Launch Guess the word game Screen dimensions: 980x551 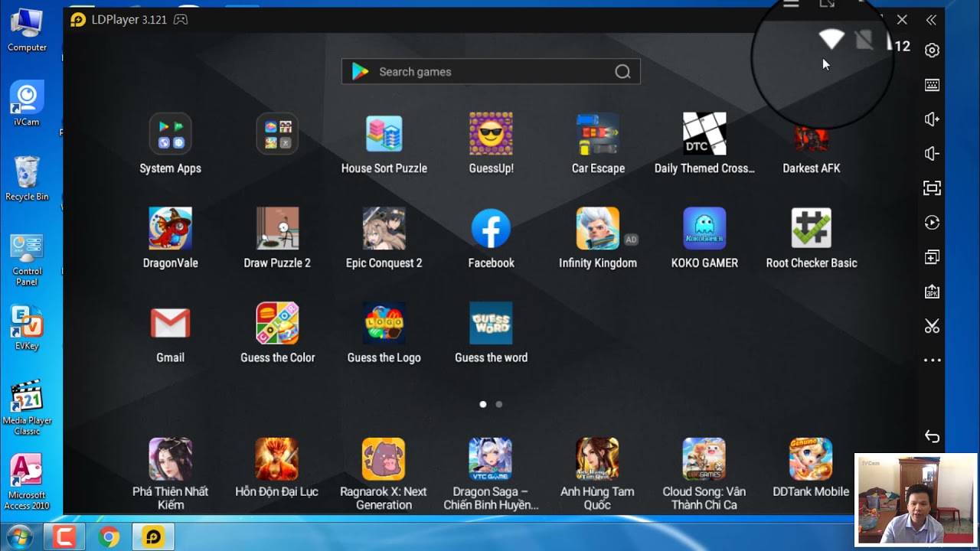pos(491,323)
